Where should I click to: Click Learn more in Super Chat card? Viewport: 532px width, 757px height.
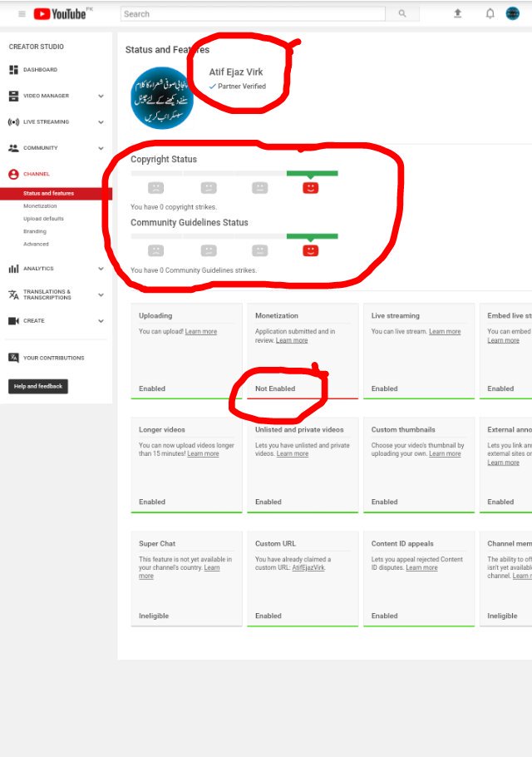pyautogui.click(x=212, y=567)
